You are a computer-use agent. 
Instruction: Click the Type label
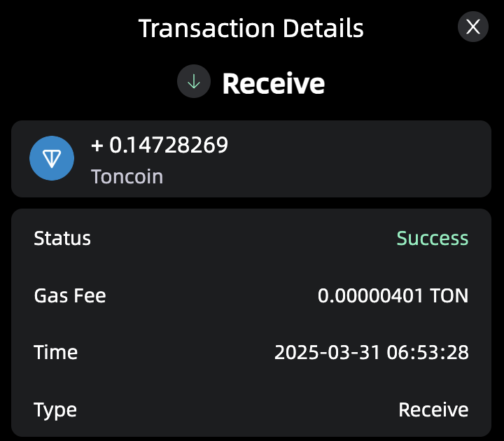click(x=55, y=409)
